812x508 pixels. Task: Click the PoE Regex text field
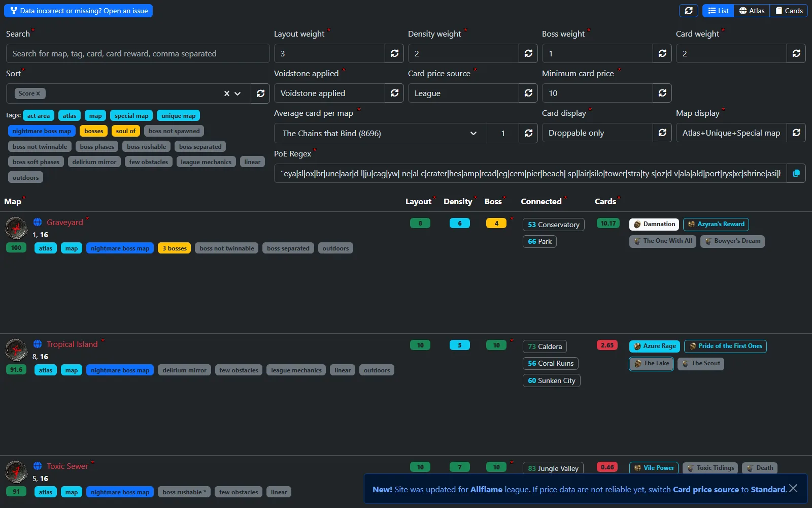[530, 173]
